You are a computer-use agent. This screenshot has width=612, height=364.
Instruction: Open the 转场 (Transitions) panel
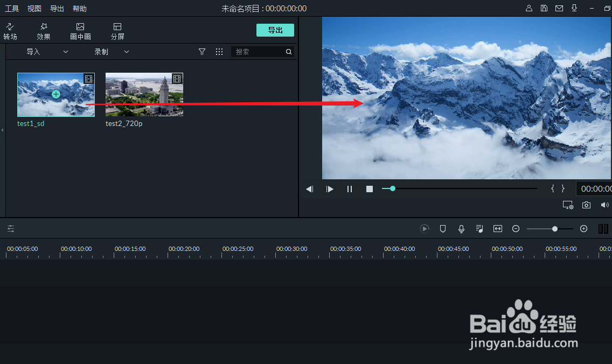(x=10, y=31)
